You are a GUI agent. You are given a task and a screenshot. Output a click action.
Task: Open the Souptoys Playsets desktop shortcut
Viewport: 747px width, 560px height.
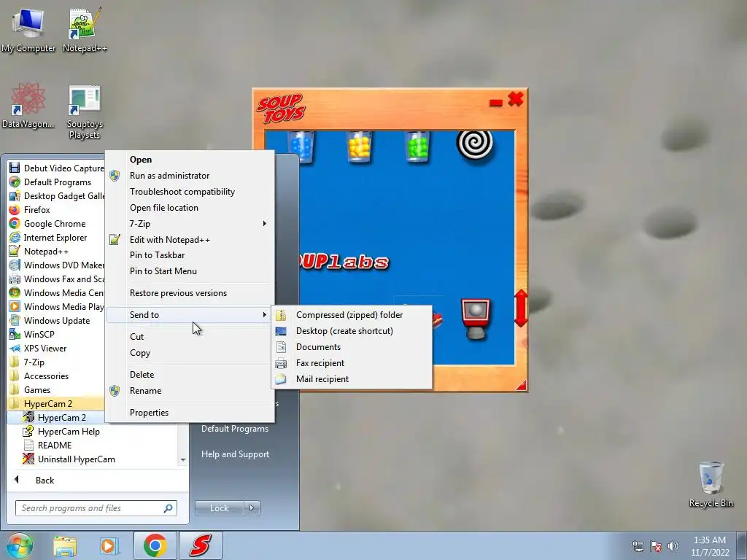tap(85, 112)
